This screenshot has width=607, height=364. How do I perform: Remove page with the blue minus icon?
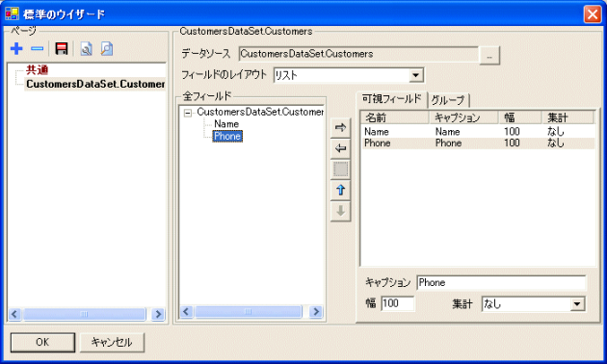point(38,49)
